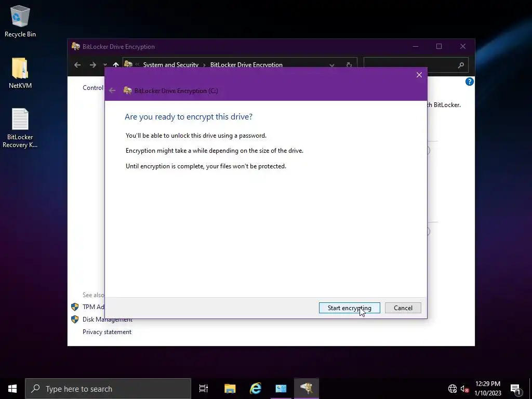Open TPM Administration link
Viewport: 532px width, 399px height.
[x=94, y=307]
